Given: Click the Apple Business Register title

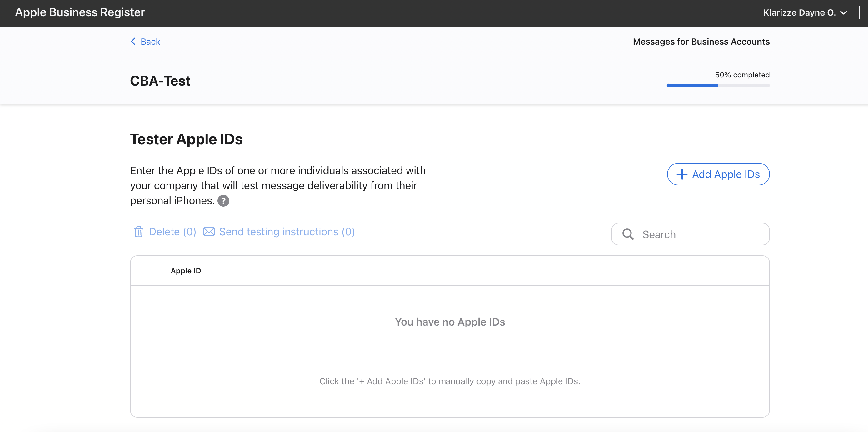Looking at the screenshot, I should (80, 12).
